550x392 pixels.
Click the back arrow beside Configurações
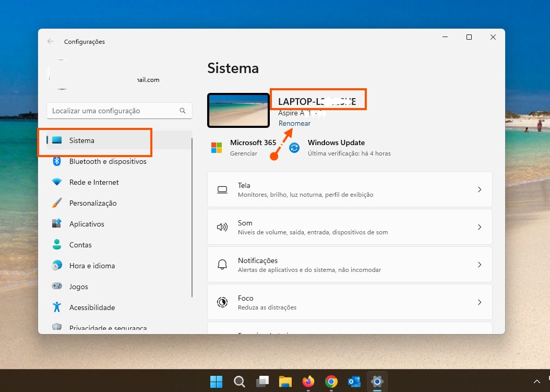[x=51, y=41]
